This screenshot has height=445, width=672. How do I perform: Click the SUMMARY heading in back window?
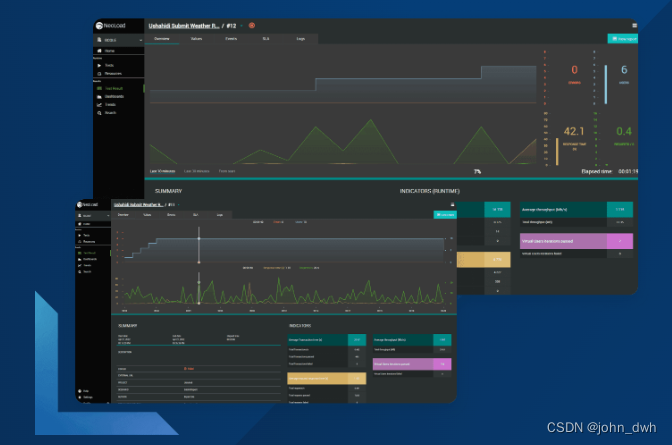pyautogui.click(x=168, y=191)
